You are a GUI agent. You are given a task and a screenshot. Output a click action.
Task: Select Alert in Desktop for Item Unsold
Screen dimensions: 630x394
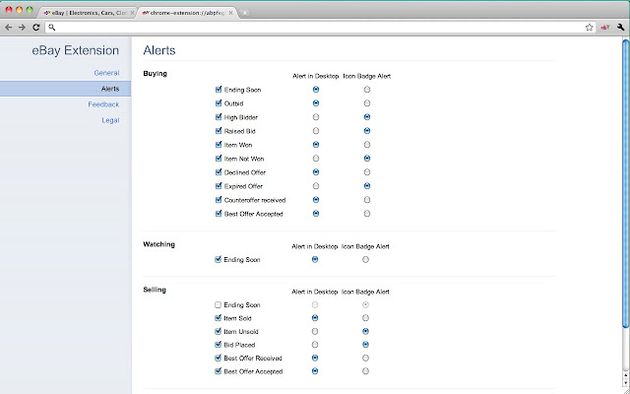pyautogui.click(x=315, y=331)
